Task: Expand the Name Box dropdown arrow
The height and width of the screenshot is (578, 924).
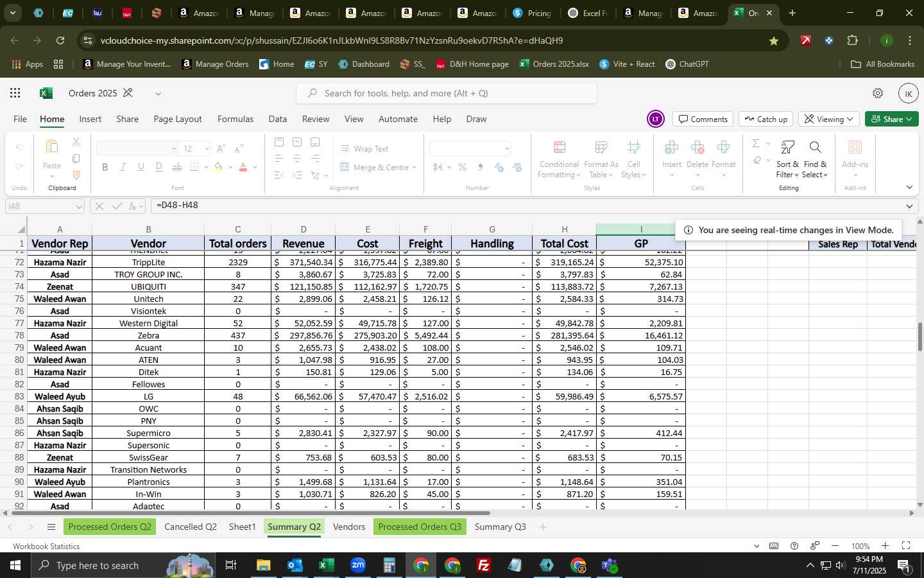Action: coord(79,206)
